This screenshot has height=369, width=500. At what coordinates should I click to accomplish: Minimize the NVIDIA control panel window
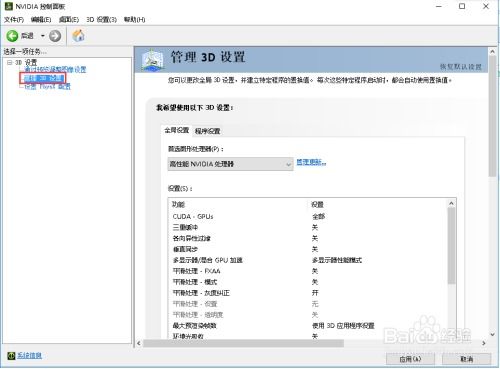tap(439, 6)
